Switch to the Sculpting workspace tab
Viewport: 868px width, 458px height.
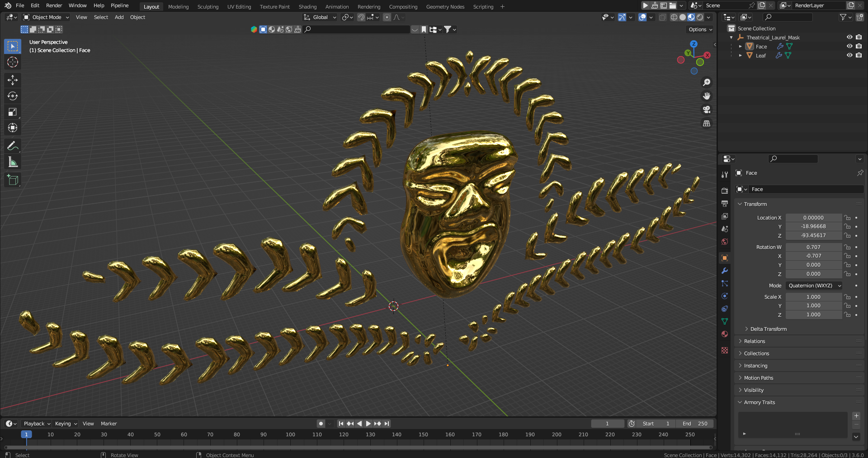(x=208, y=7)
